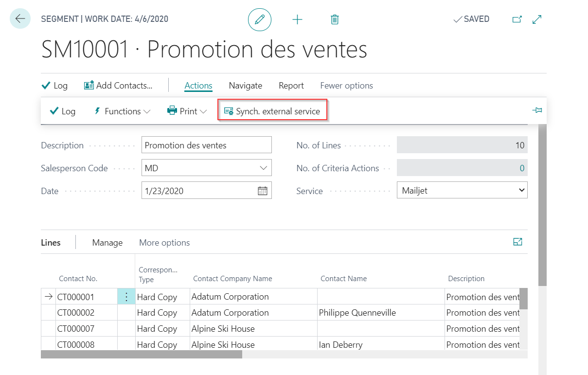Image resolution: width=588 pixels, height=375 pixels.
Task: Click Ian Deberry contact name
Action: pyautogui.click(x=340, y=344)
